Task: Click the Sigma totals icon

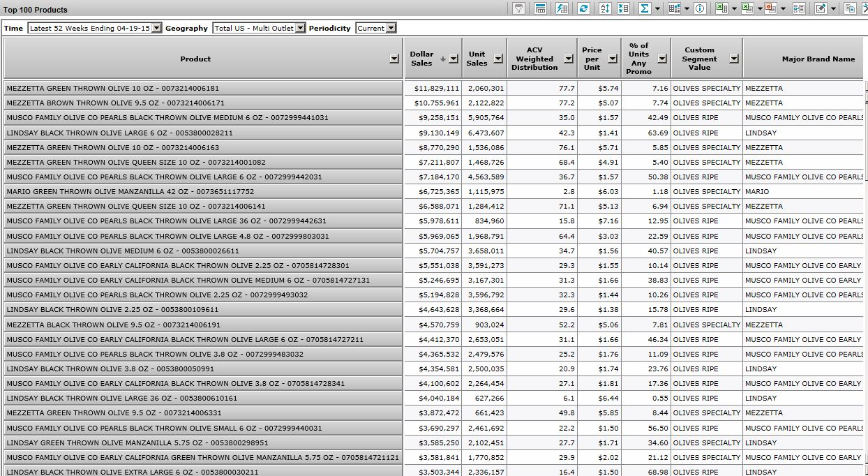Action: coord(645,8)
